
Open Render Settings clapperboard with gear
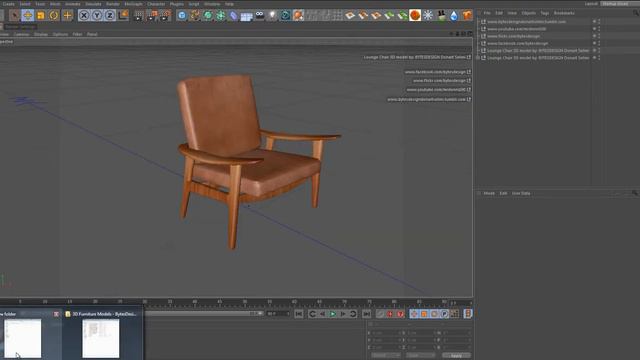(x=165, y=16)
